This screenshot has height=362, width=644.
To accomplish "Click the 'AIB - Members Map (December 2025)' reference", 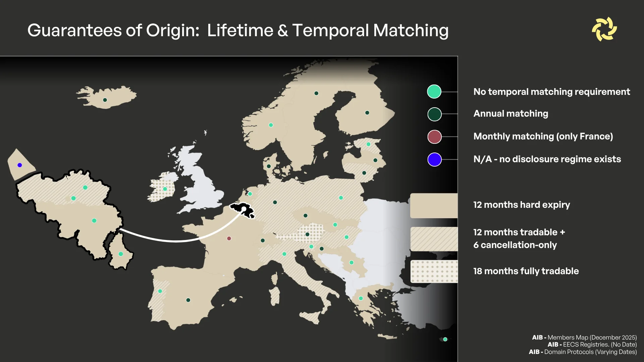I will (584, 338).
